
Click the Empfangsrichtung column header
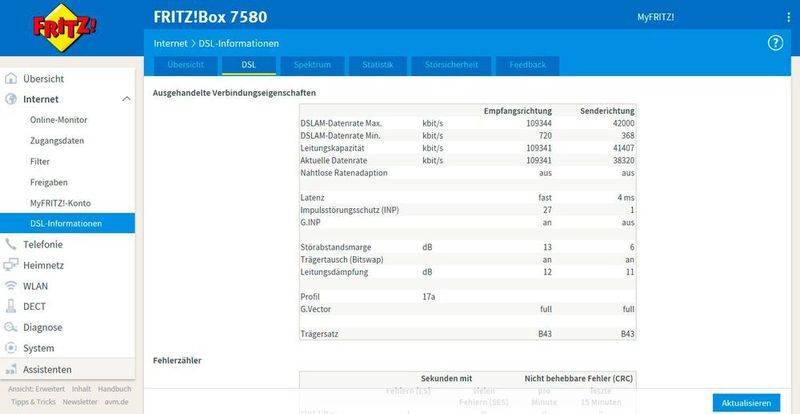(x=517, y=111)
